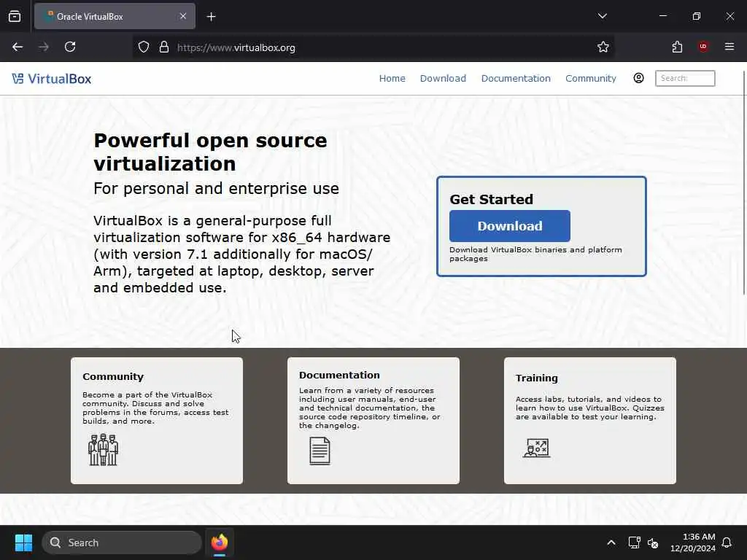Open Firefox View icon in tab bar
This screenshot has height=560, width=747.
[15, 16]
